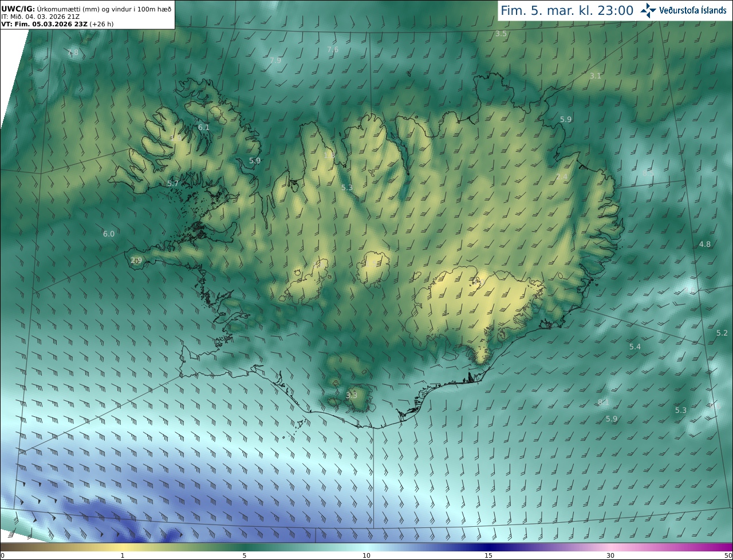Click the 'VT: Fim. 05.03.2026 23Z (+26 h)' line

pyautogui.click(x=57, y=24)
